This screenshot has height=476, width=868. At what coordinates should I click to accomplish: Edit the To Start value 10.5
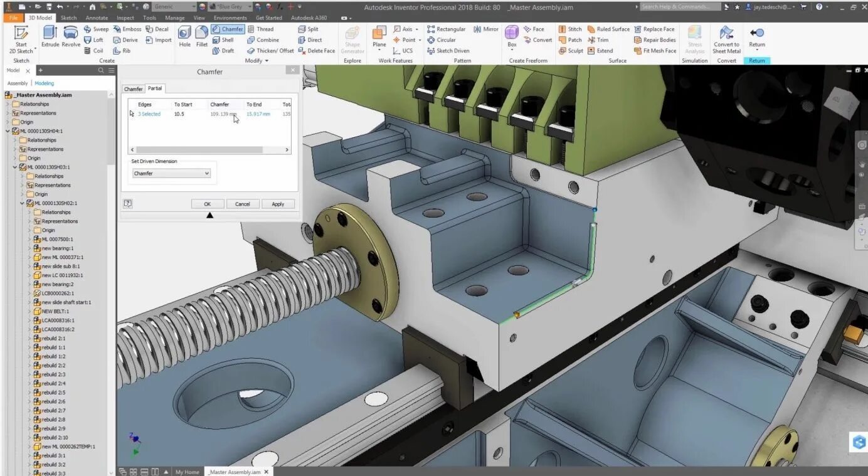click(x=179, y=114)
